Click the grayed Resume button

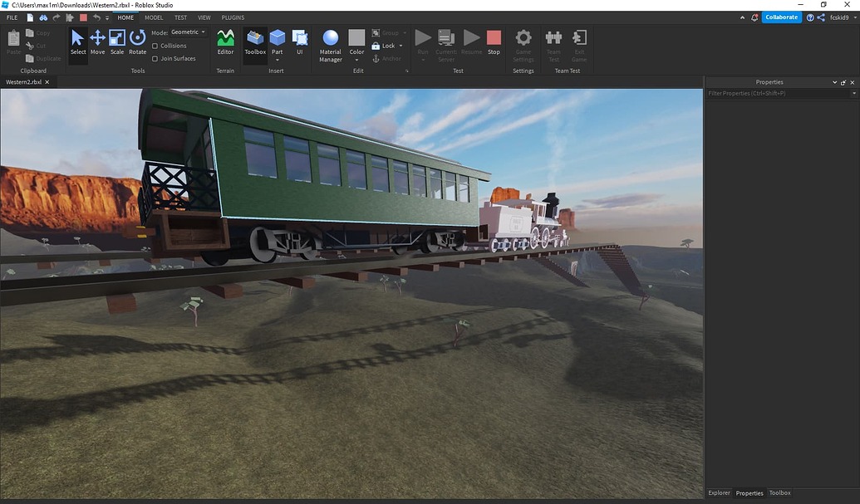click(x=471, y=42)
